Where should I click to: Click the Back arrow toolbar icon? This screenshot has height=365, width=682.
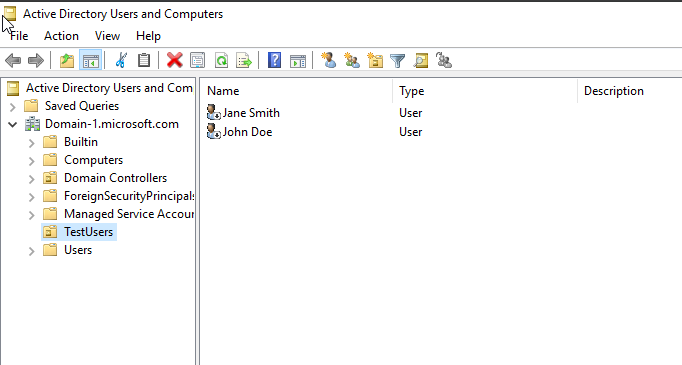pyautogui.click(x=13, y=60)
